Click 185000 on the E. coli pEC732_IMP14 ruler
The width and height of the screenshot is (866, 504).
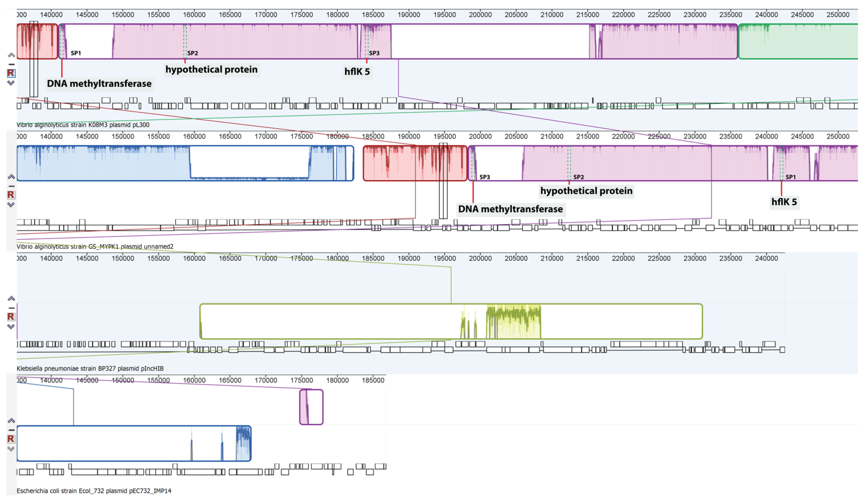point(373,380)
